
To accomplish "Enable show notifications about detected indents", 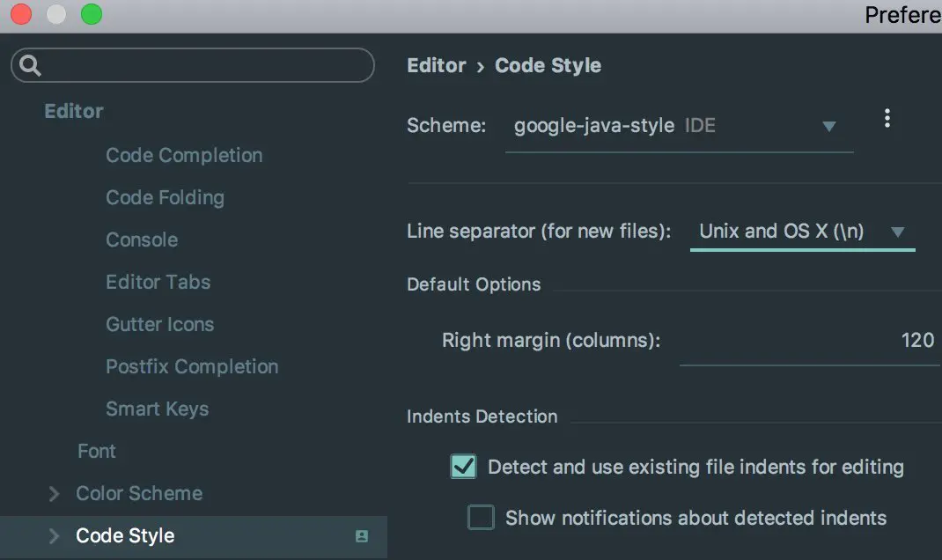I will click(x=481, y=518).
